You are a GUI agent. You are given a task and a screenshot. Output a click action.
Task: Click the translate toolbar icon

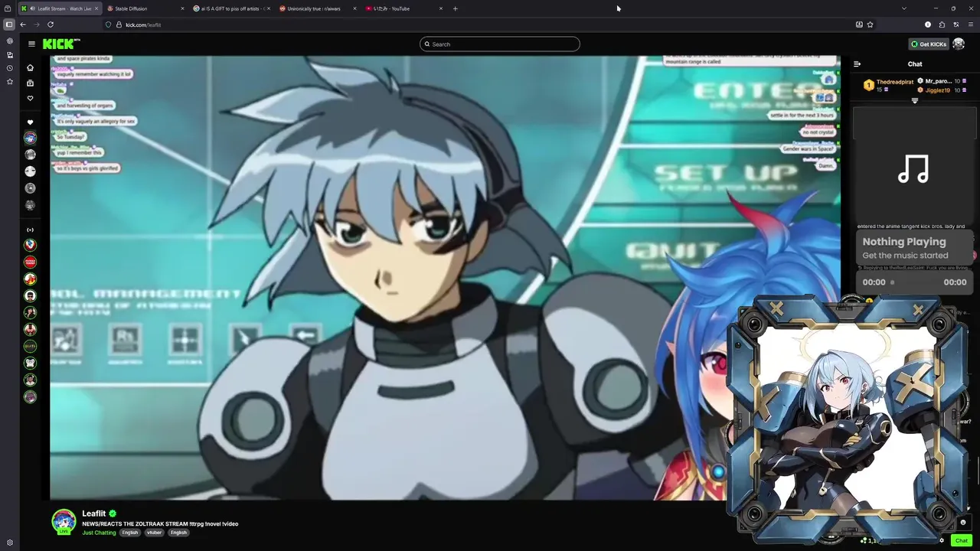tap(956, 24)
